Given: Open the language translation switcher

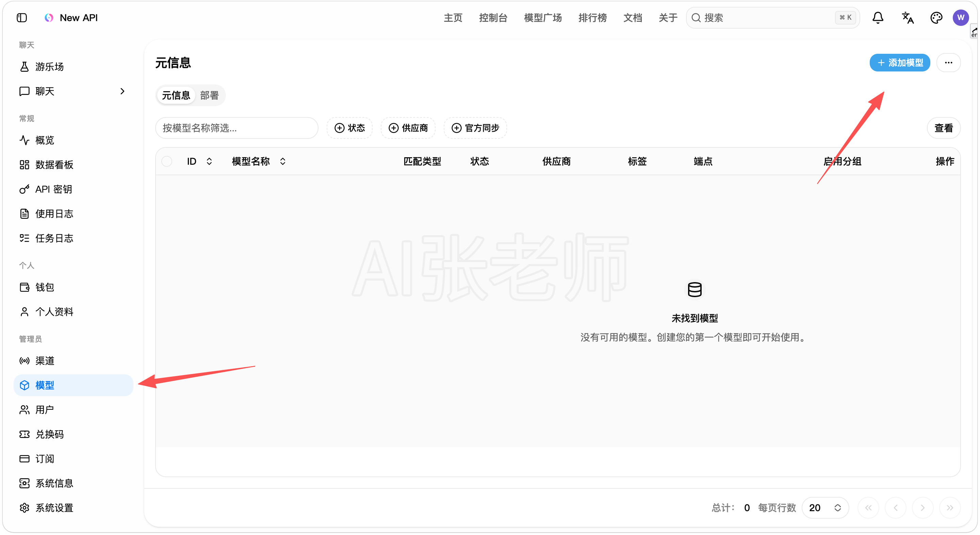Looking at the screenshot, I should 907,17.
